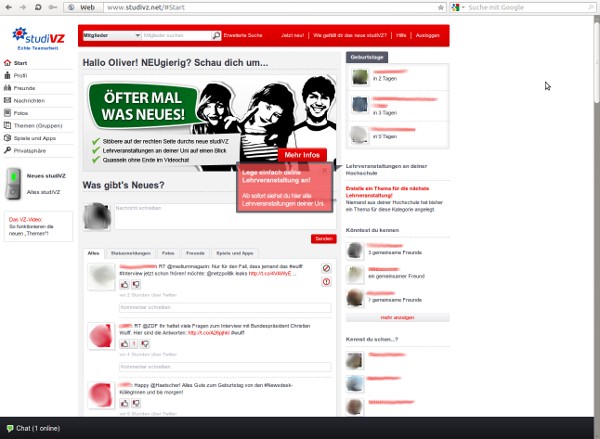This screenshot has width=600, height=439.
Task: Open profile thumbnail with ein gemeinsamer Freund
Action: pos(355,274)
